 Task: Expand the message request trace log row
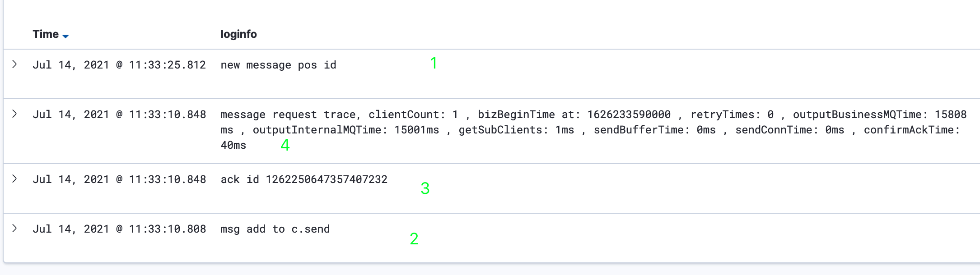[x=14, y=114]
